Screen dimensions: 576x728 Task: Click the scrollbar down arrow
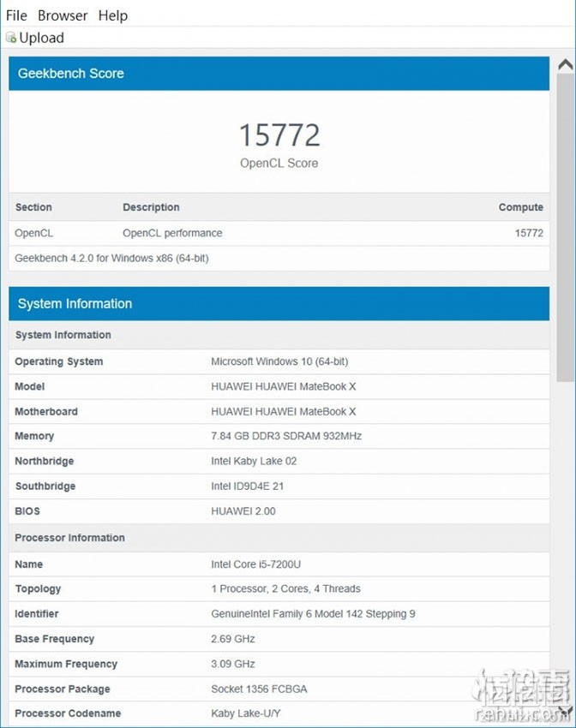point(566,712)
